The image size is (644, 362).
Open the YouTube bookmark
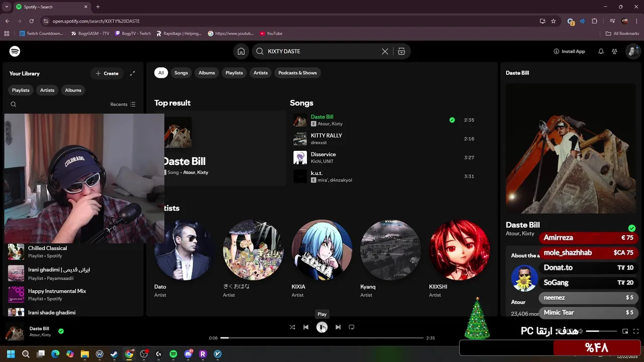[x=271, y=34]
